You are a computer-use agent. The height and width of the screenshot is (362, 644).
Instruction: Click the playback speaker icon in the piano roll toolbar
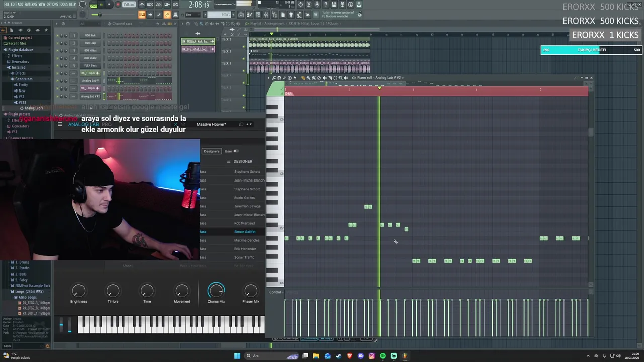point(346,78)
